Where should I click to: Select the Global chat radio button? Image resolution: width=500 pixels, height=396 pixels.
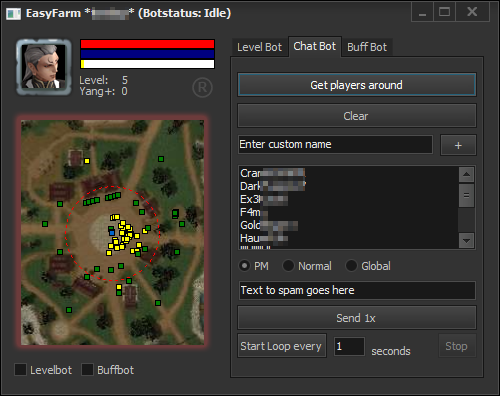(351, 266)
